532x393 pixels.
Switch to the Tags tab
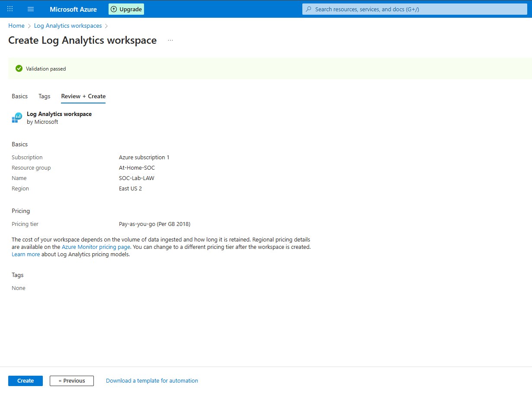pyautogui.click(x=45, y=96)
